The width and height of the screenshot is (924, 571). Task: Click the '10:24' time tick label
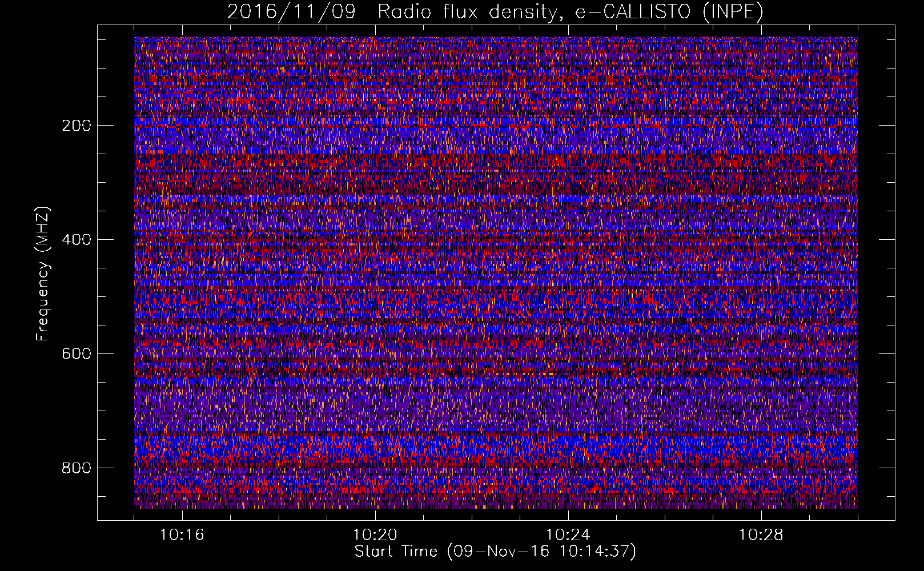pos(568,535)
